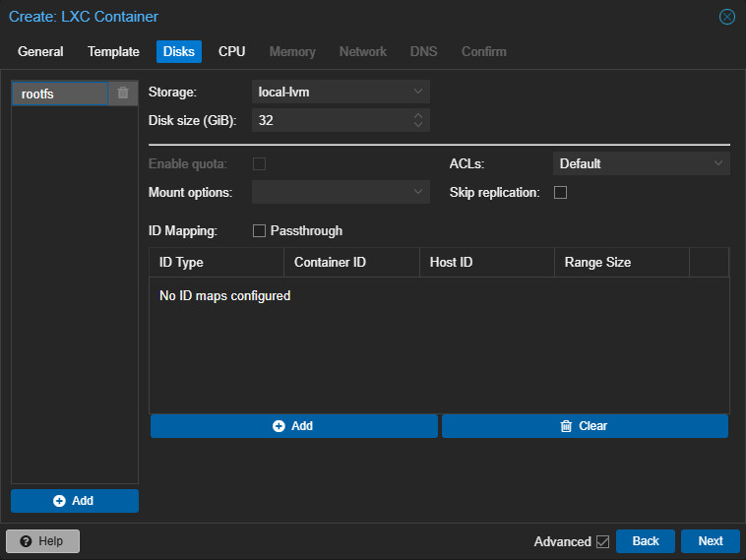Decrease disk size with the down arrow

[x=417, y=124]
